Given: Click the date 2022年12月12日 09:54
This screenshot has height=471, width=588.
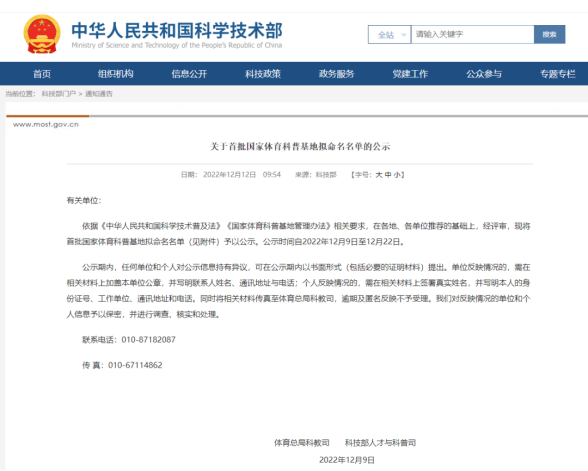Looking at the screenshot, I should [x=242, y=175].
